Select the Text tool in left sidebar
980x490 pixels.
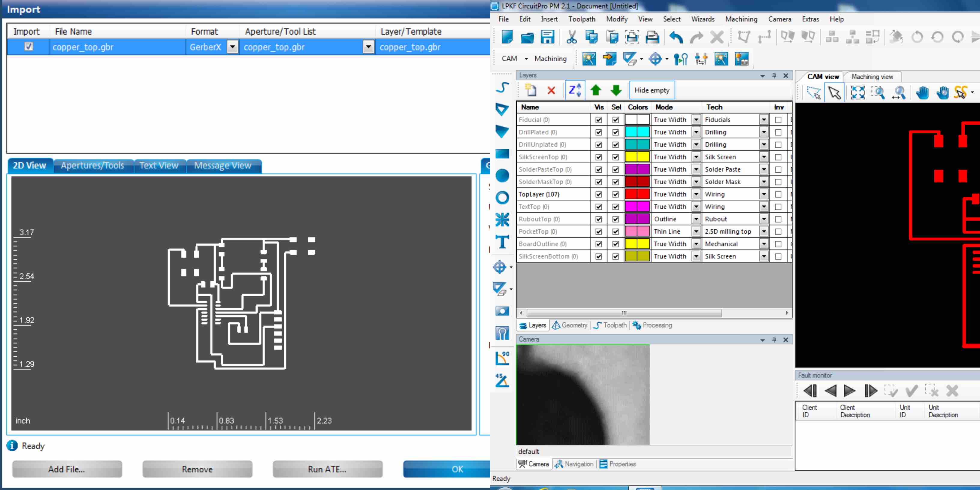503,242
